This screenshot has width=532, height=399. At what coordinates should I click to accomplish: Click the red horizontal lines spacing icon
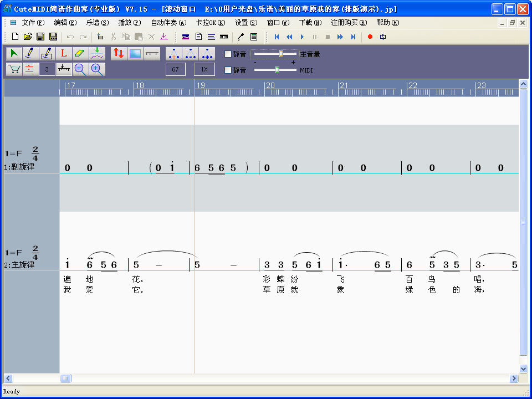coord(30,69)
